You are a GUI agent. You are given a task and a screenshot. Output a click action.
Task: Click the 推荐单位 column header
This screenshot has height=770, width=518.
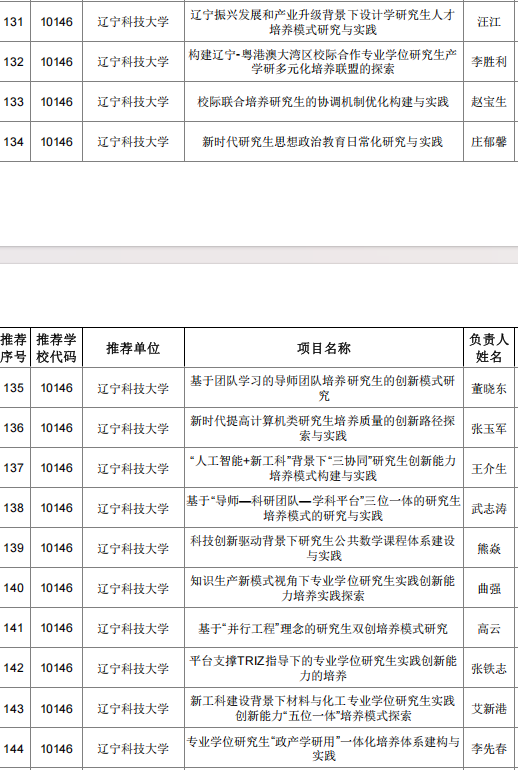tap(133, 348)
